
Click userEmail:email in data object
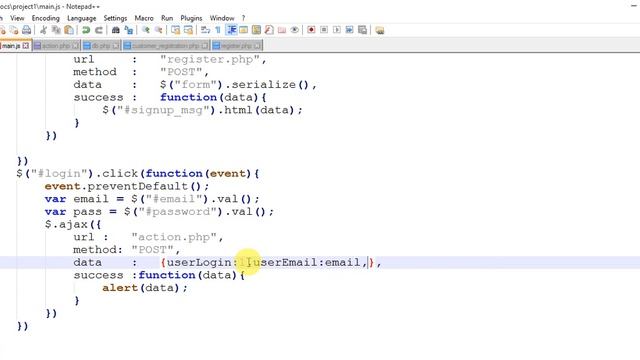click(307, 262)
